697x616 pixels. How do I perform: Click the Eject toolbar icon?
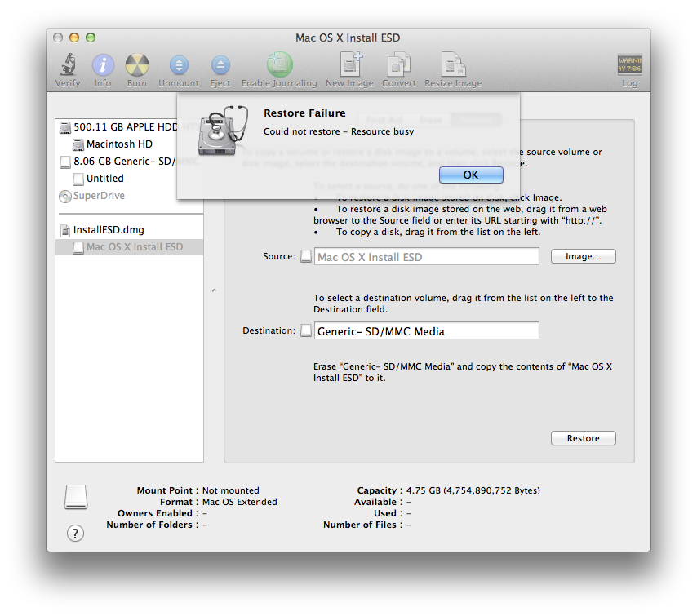tap(220, 65)
